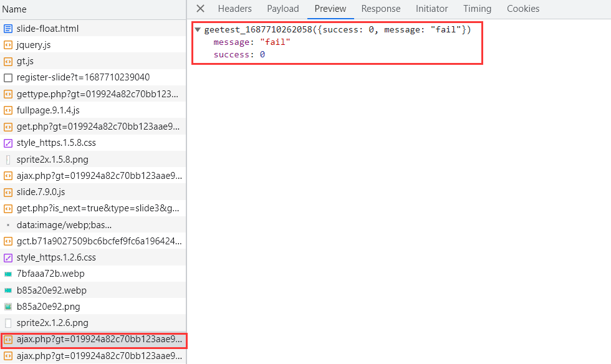This screenshot has height=364, width=611.
Task: Open the Initiator tab
Action: (431, 9)
